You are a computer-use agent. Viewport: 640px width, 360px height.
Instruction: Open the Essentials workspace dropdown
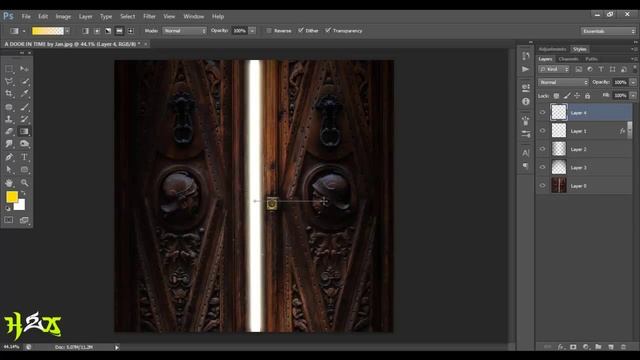tap(609, 31)
